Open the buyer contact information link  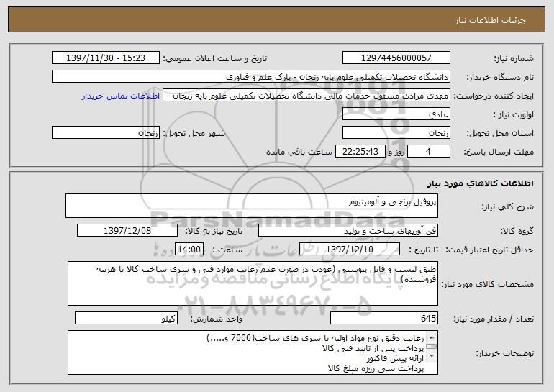click(x=121, y=96)
